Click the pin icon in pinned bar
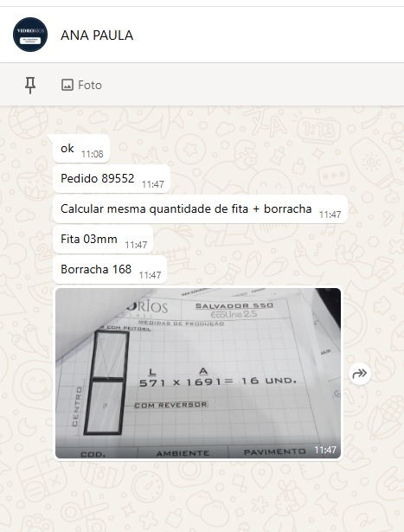Image resolution: width=404 pixels, height=532 pixels. click(x=30, y=85)
